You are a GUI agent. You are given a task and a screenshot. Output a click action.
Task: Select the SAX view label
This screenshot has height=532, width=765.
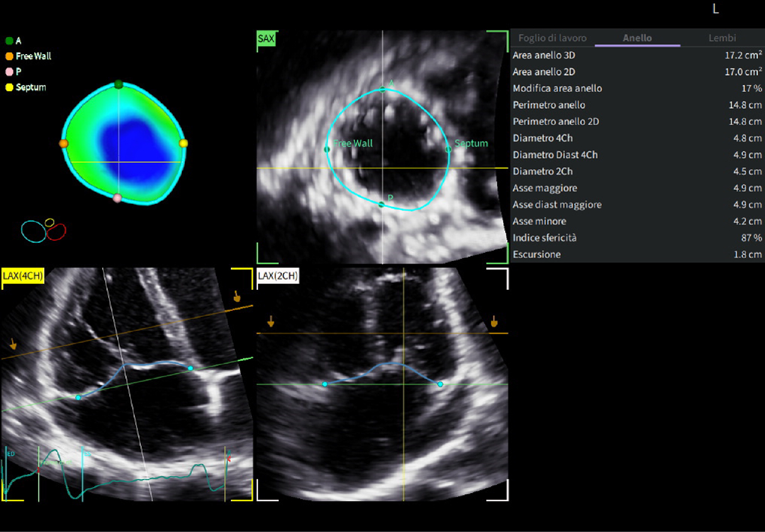[267, 38]
